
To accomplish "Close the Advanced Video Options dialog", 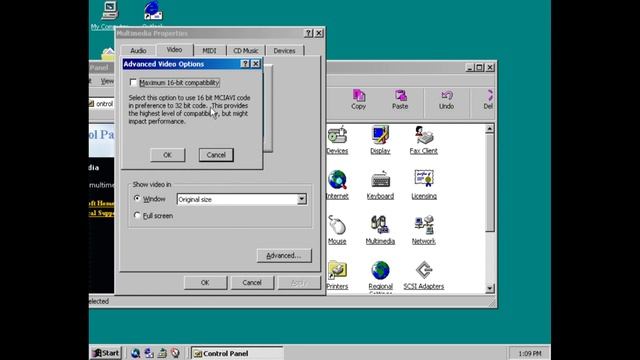I will click(256, 64).
